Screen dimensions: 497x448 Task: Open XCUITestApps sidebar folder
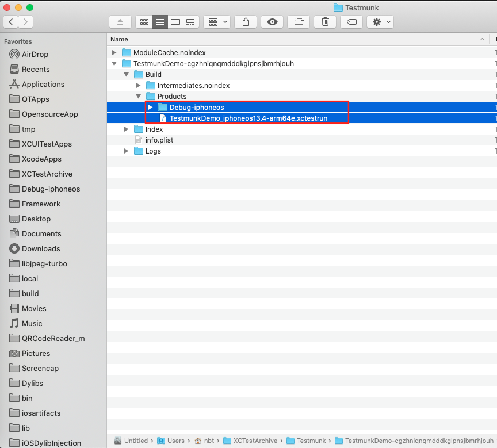coord(41,144)
